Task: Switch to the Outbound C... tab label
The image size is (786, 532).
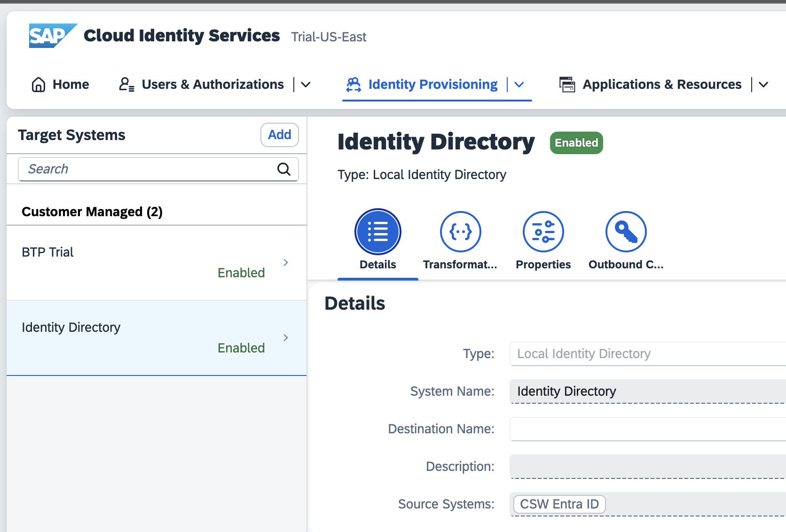Action: point(626,265)
